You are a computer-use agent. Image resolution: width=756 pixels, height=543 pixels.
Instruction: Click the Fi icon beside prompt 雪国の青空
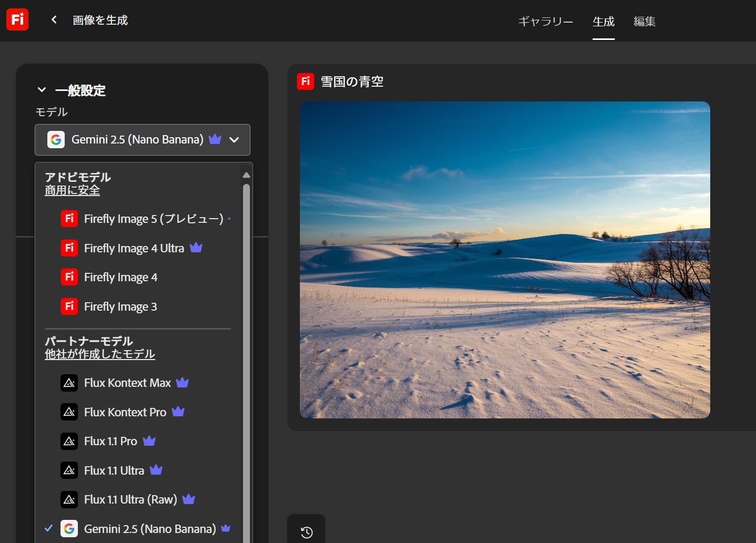305,81
